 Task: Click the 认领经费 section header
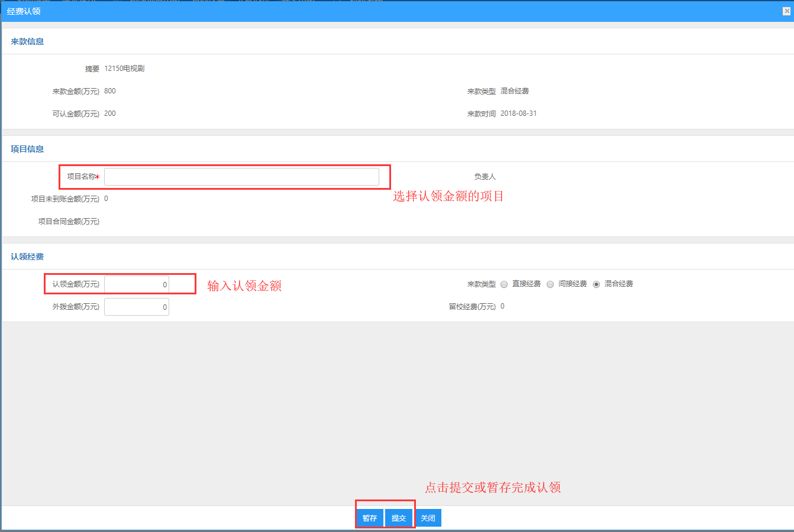click(x=27, y=257)
